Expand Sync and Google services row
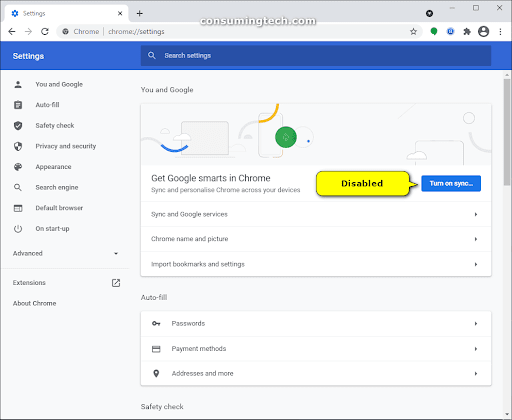Viewport: 512px width, 420px height. 316,214
